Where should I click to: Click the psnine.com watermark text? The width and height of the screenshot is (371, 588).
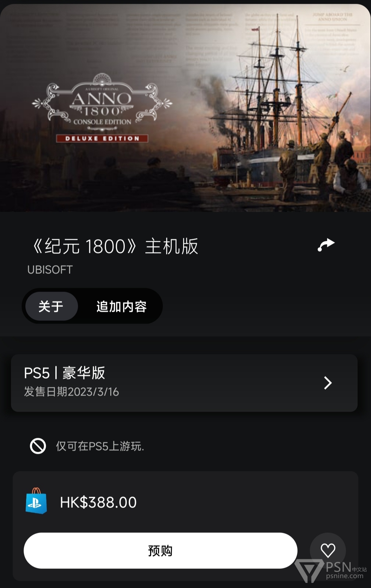coord(345,576)
